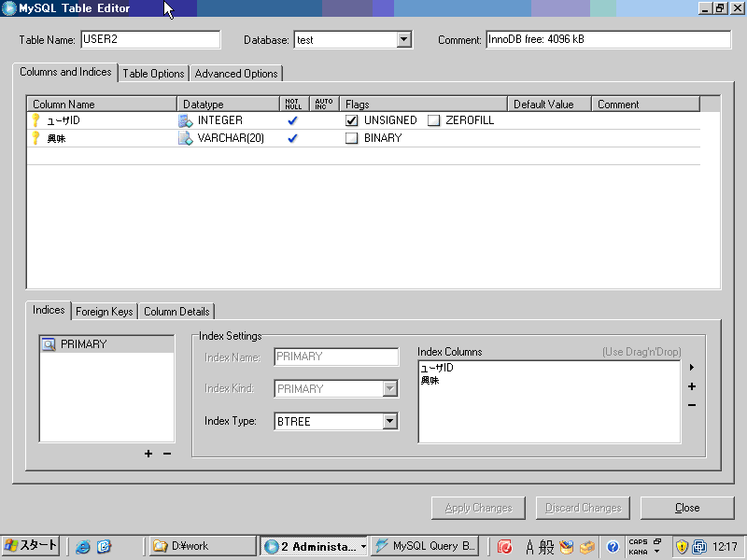The width and height of the screenshot is (747, 560).
Task: Click the Comment column header
Action: point(646,105)
